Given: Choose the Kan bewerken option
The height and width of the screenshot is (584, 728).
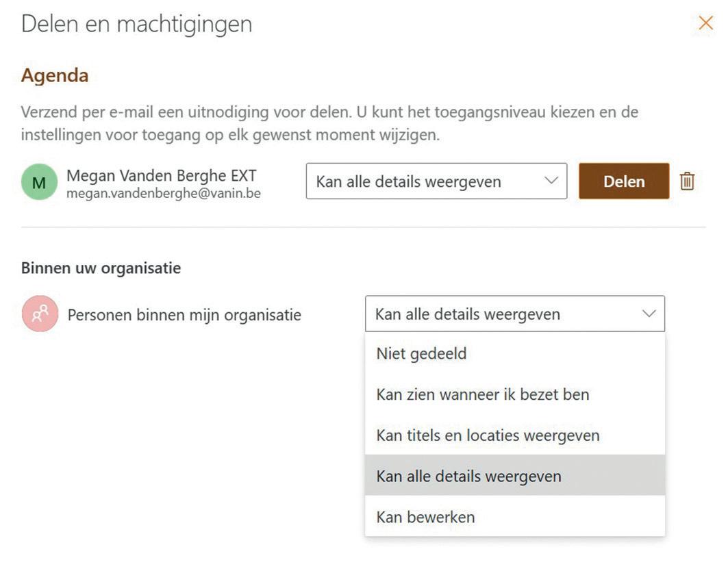Looking at the screenshot, I should (x=425, y=517).
